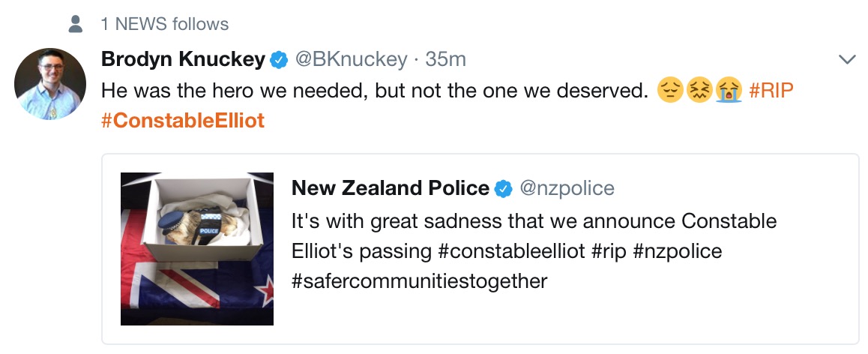View the quoted tweet's police photo thumbnail
This screenshot has width=868, height=354.
(197, 249)
